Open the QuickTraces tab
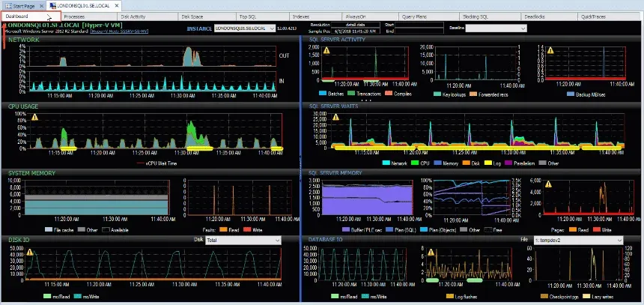 [x=610, y=16]
